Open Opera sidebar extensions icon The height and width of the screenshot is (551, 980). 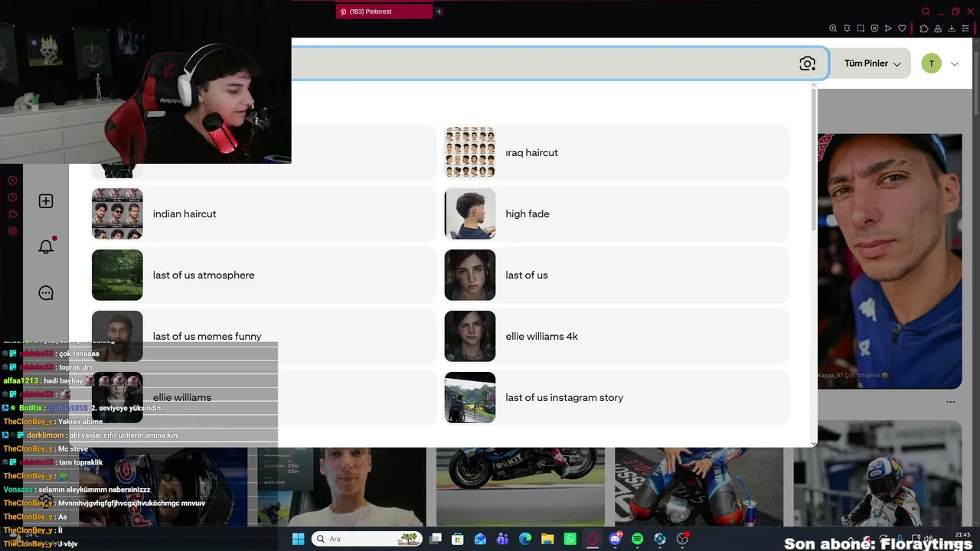pyautogui.click(x=12, y=214)
